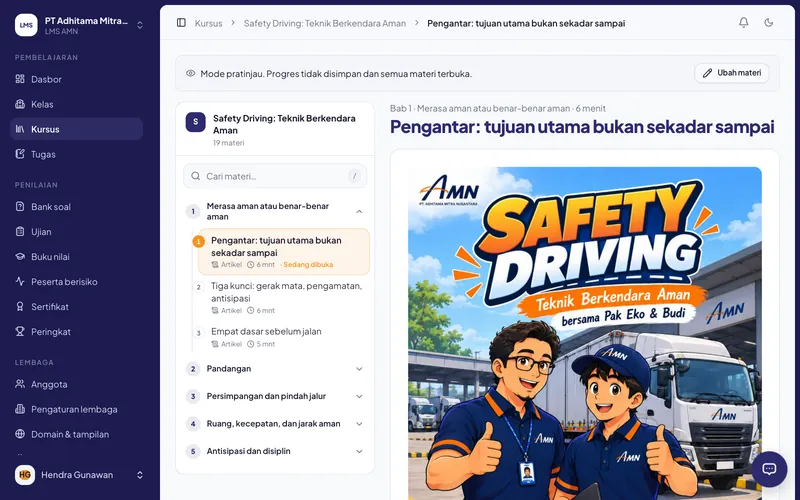Click the preview mode eye icon
800x500 pixels.
coord(190,73)
